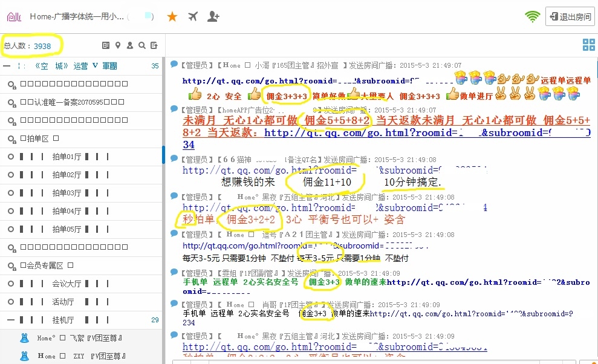Collapse the 《空 城》运营 V 軍團 group
Image resolution: width=598 pixels, height=364 pixels.
point(5,67)
